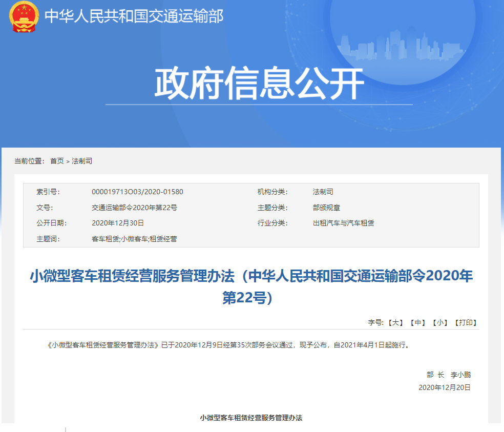504x432 pixels.
Task: Click the 部颁规章 topic category value
Action: coord(327,208)
